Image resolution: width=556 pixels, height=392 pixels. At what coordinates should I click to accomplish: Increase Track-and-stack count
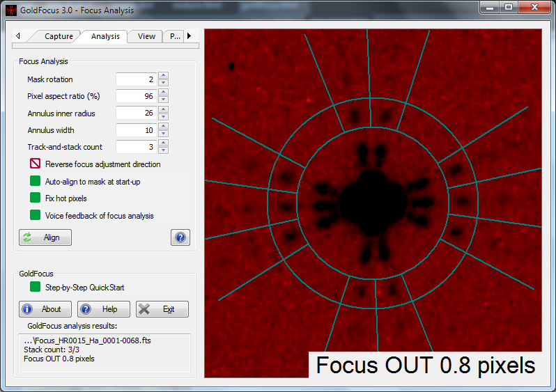[164, 143]
